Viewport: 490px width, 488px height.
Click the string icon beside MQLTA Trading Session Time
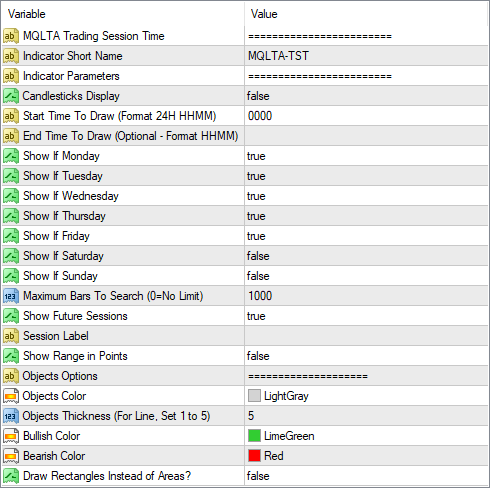click(x=11, y=36)
